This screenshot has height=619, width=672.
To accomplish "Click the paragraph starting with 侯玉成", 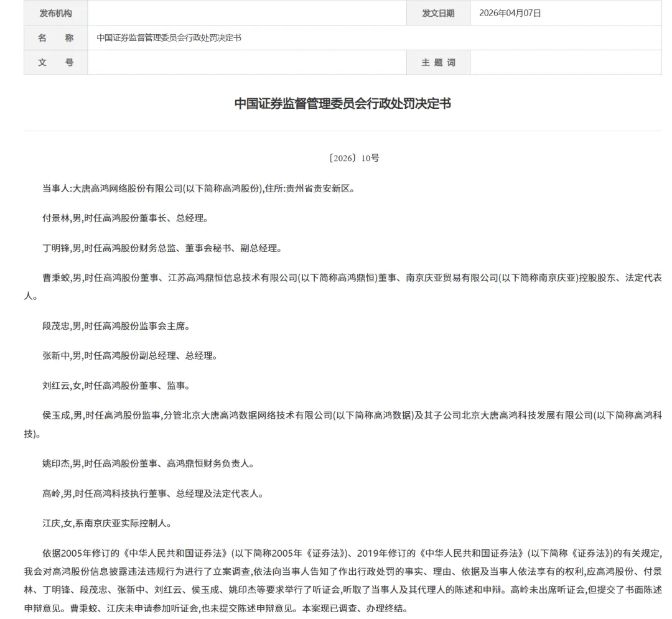I will coord(342,424).
